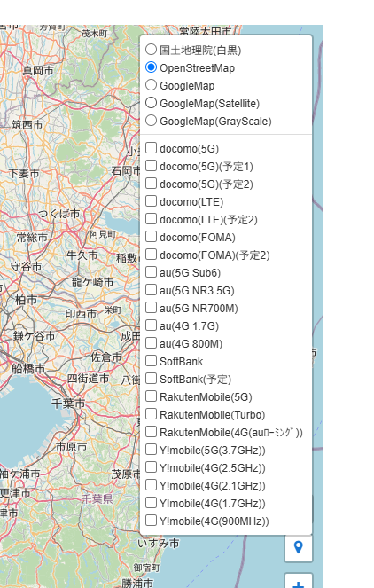Check RakutenMobile(5G) overlay

(151, 396)
